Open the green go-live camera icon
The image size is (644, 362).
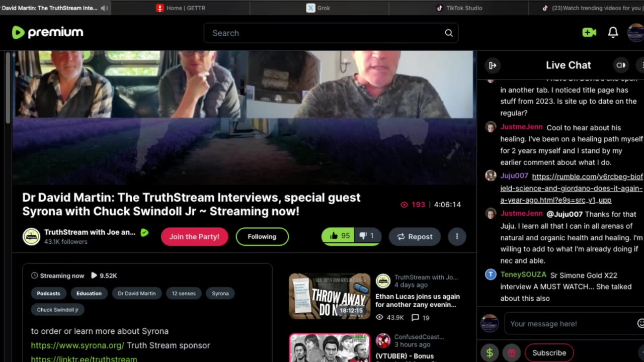click(x=589, y=33)
